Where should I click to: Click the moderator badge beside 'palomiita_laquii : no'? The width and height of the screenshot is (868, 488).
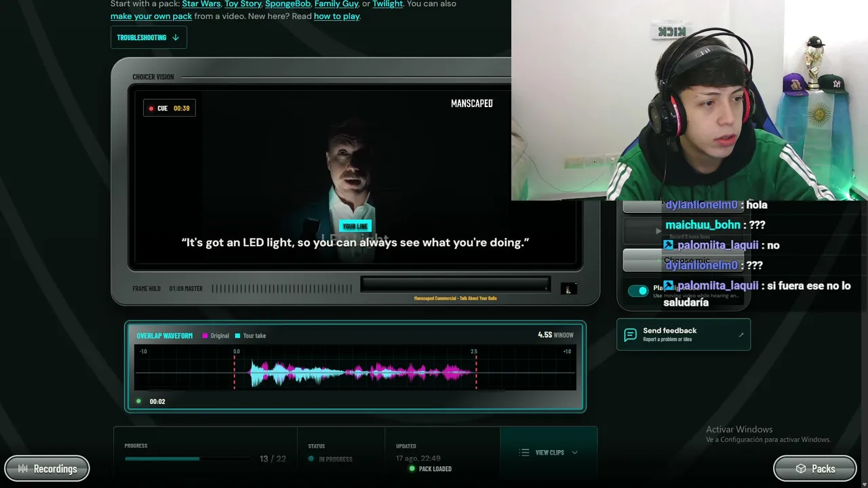point(669,245)
